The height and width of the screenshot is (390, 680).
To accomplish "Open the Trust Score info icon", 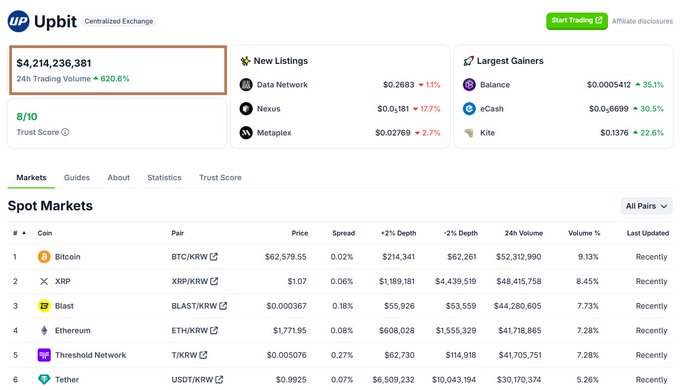I will tap(65, 132).
